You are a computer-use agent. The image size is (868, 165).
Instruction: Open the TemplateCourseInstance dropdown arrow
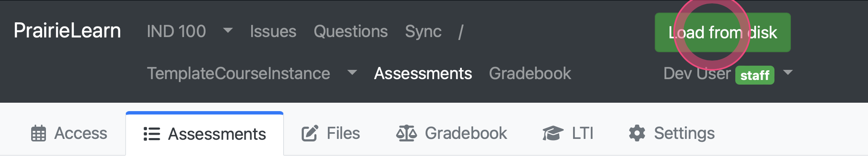point(352,72)
